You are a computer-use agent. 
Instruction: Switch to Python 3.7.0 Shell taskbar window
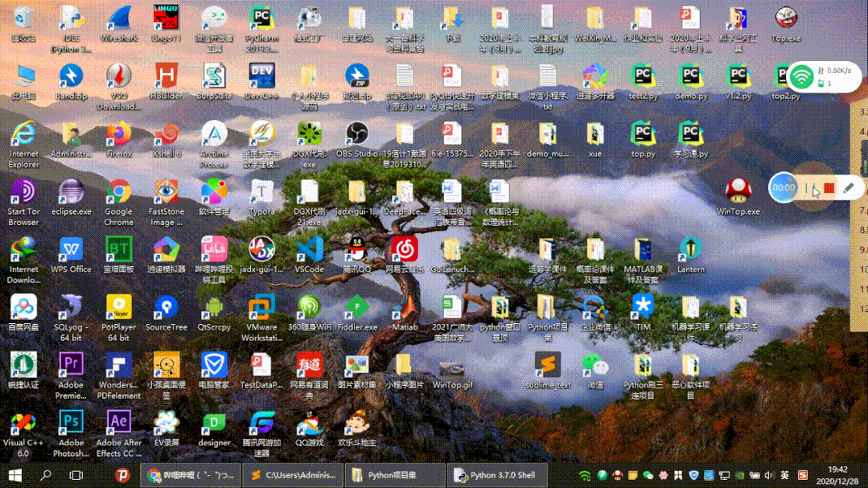click(496, 474)
